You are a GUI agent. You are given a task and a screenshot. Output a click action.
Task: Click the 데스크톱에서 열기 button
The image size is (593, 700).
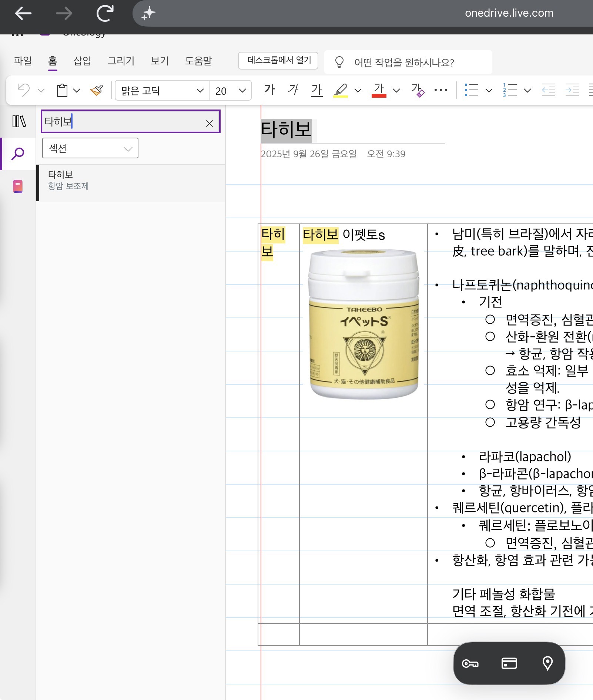(x=278, y=60)
